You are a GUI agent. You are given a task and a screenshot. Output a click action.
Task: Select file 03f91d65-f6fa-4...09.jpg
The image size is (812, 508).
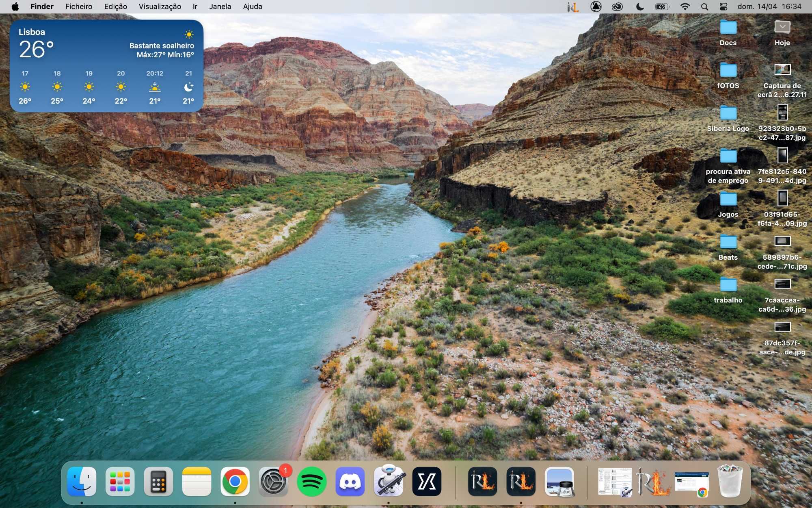(x=782, y=208)
